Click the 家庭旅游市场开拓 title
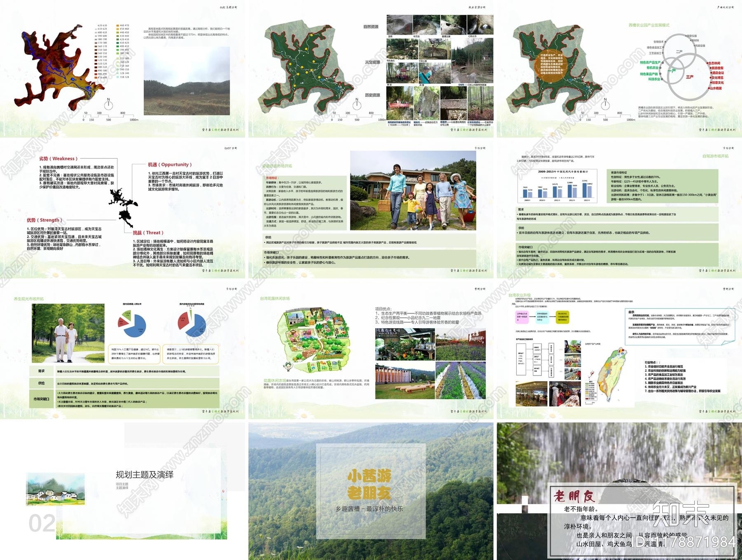This screenshot has height=560, width=742. 277,166
